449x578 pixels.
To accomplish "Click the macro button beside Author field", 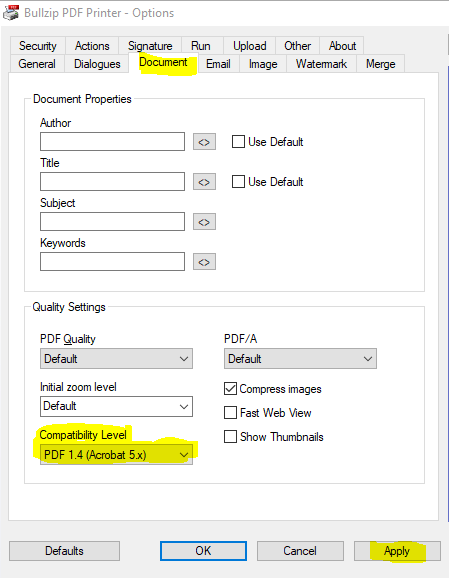I will 204,142.
